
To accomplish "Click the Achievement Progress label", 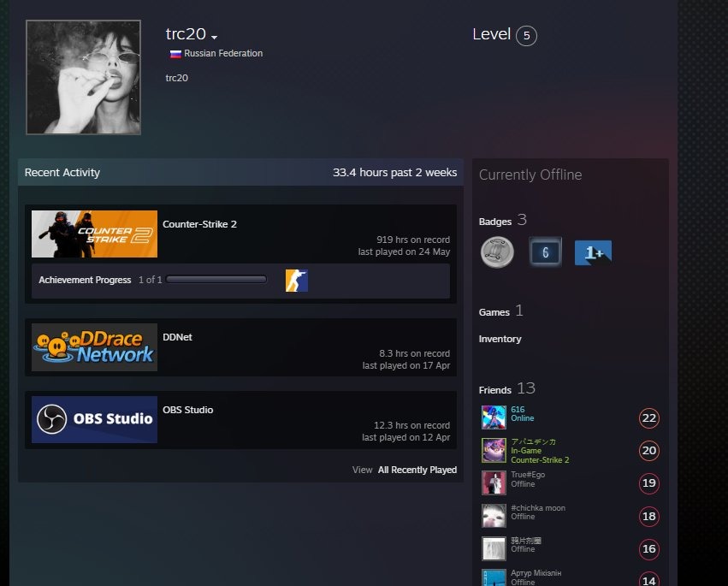I will tap(85, 280).
